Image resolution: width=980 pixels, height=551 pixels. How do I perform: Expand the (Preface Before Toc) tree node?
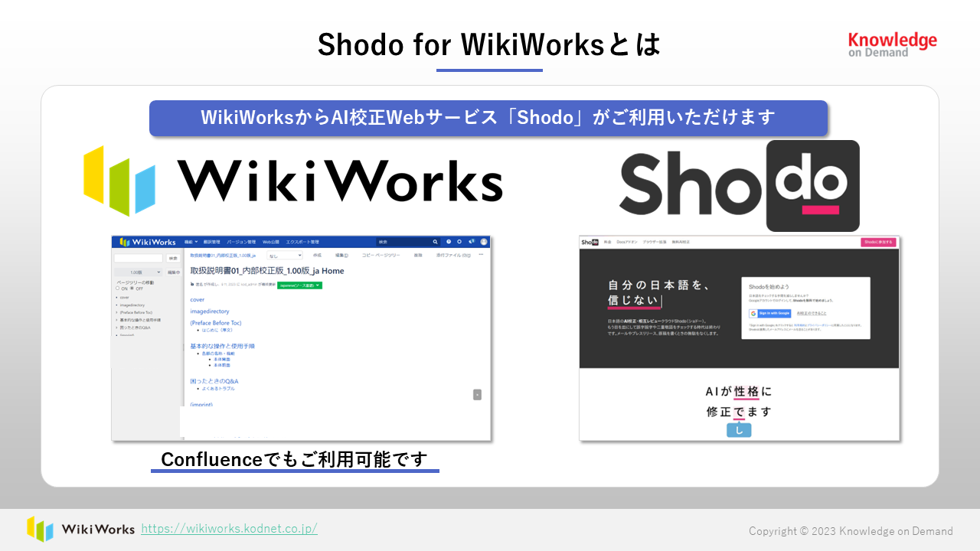116,313
